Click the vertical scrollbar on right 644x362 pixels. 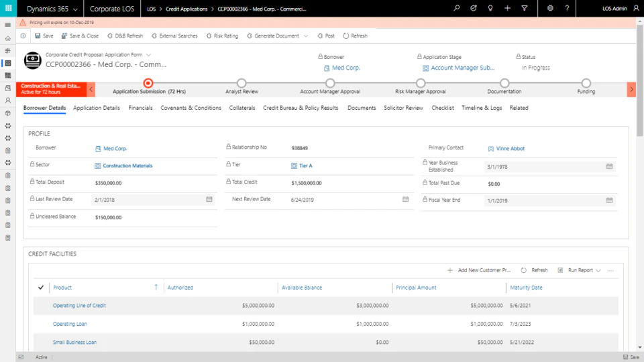(640, 80)
